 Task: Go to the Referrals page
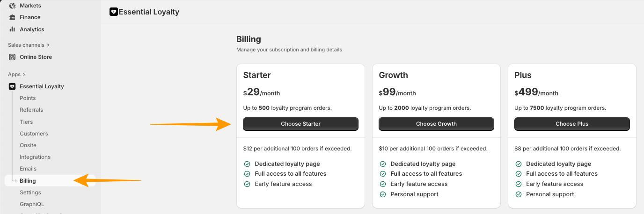(31, 110)
